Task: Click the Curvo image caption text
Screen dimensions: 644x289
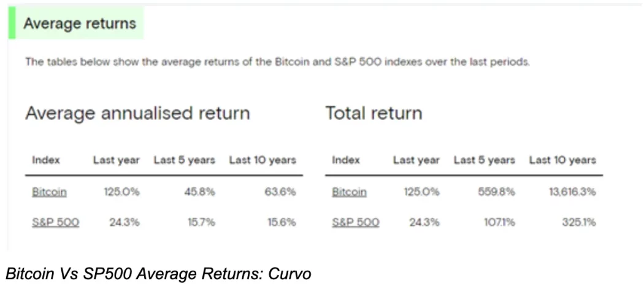Action: coord(158,275)
